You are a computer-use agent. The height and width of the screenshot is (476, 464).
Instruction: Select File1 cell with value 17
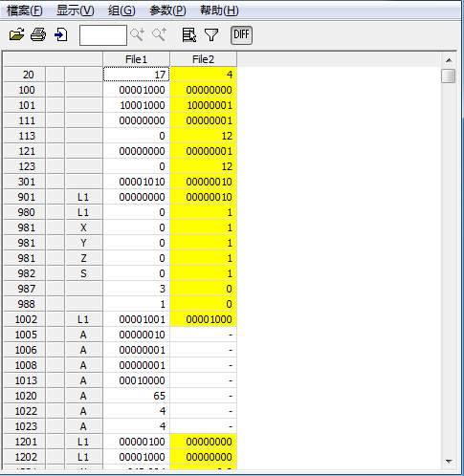click(136, 75)
